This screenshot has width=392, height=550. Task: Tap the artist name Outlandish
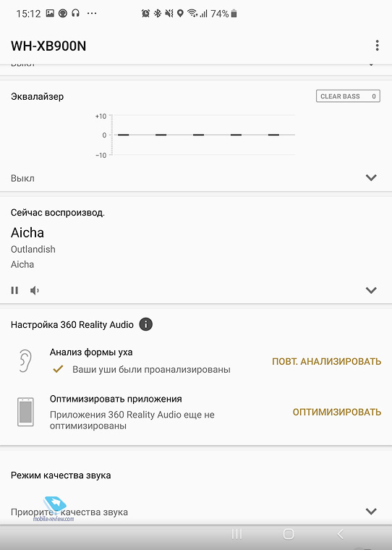tap(33, 250)
